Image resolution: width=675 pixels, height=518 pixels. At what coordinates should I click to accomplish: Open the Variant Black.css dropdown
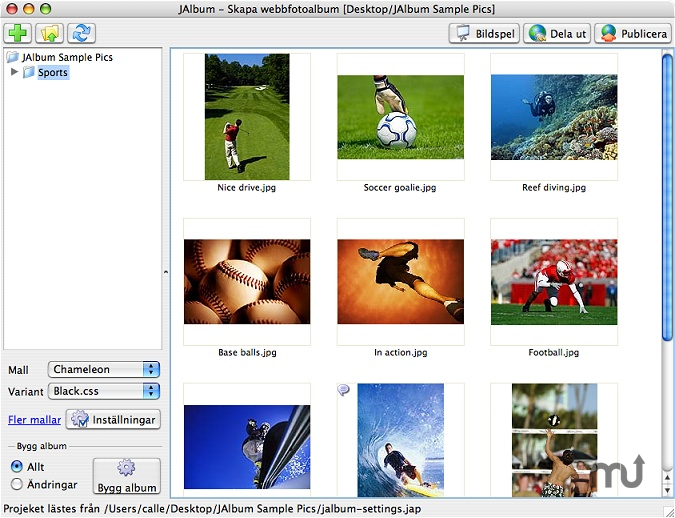104,391
